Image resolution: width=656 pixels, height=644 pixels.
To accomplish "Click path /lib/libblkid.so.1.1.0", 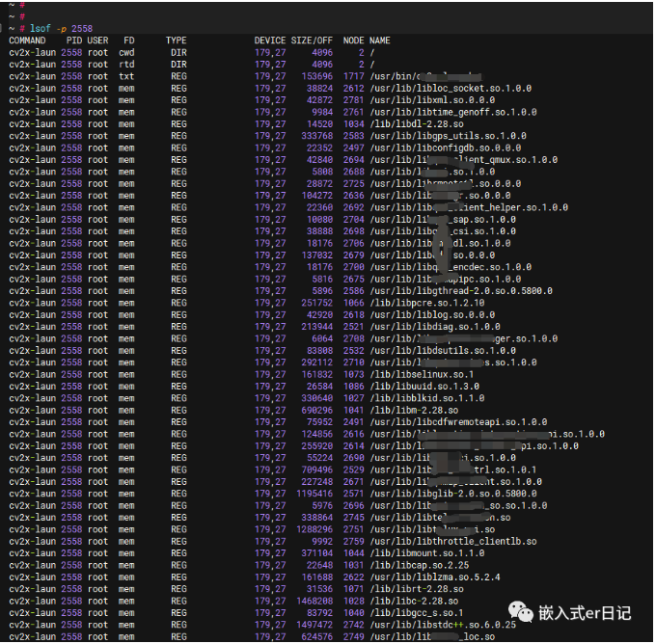I will tap(427, 398).
